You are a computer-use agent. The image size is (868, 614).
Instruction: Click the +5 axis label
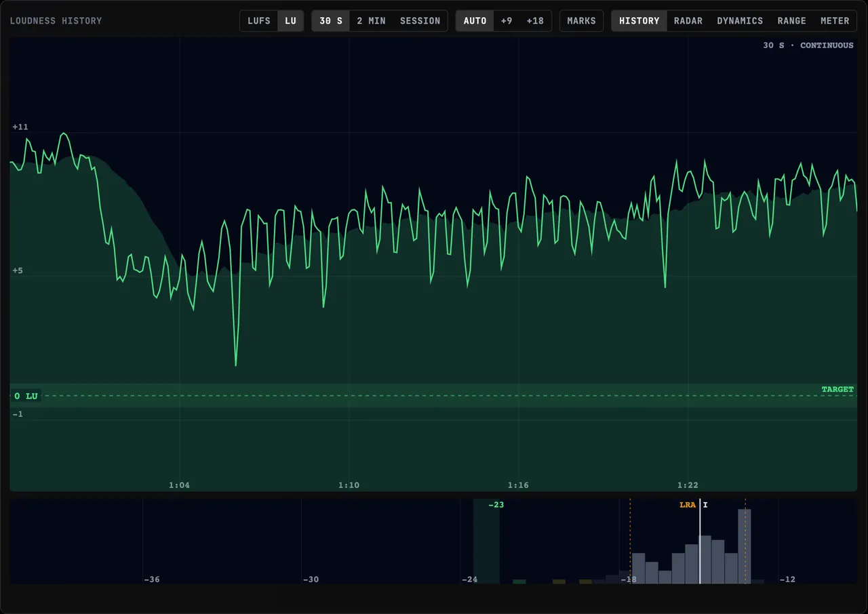[x=18, y=270]
